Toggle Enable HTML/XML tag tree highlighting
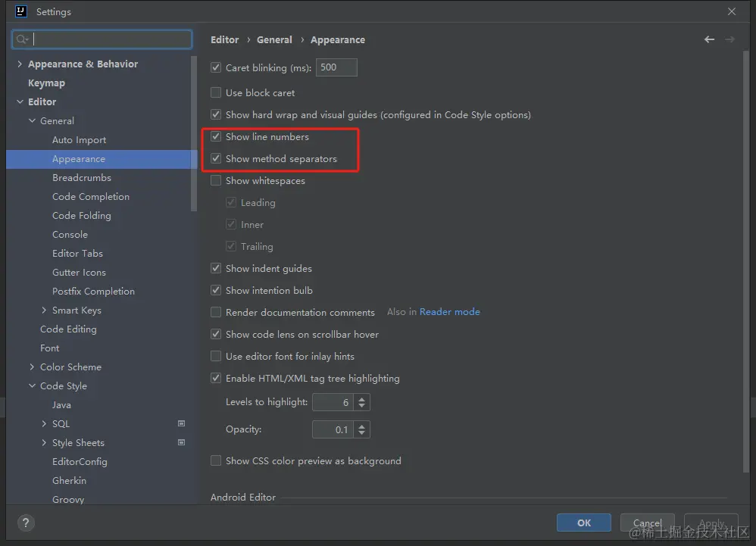The width and height of the screenshot is (756, 546). pos(216,379)
